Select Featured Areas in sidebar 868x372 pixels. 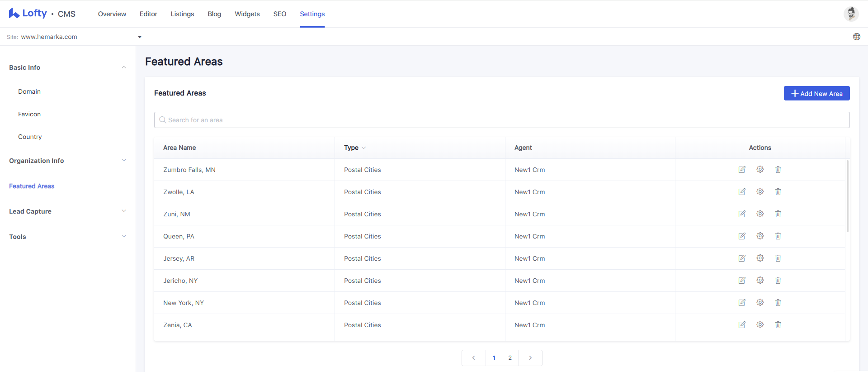coord(32,186)
